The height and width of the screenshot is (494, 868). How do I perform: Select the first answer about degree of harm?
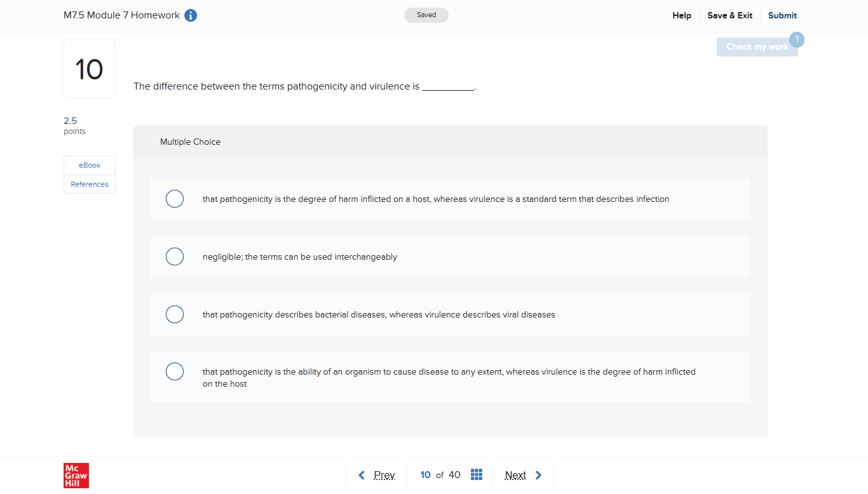pyautogui.click(x=175, y=199)
